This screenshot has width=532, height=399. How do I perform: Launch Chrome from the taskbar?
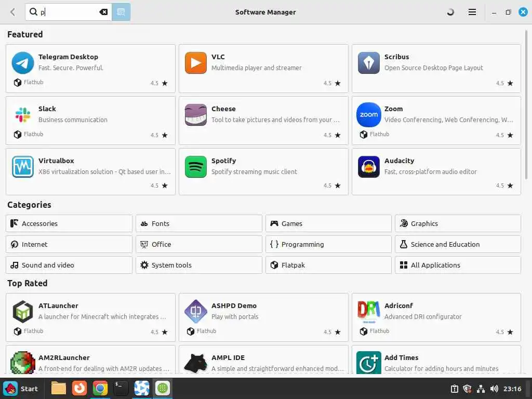coord(100,388)
